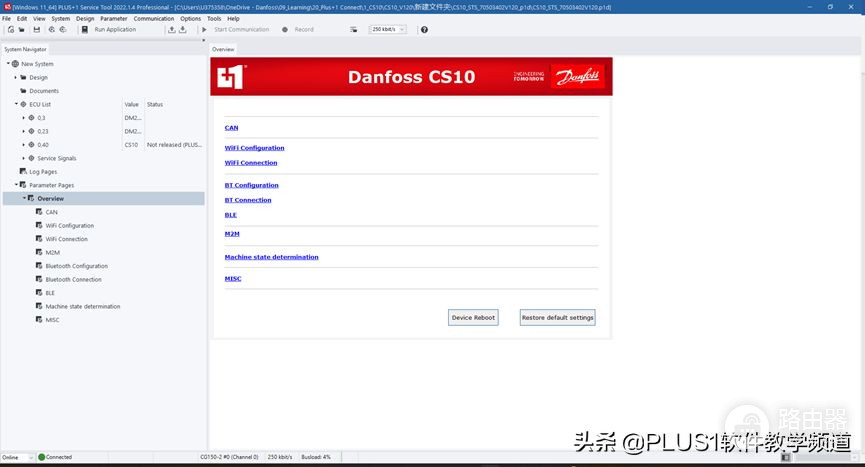Open the CAN link on Overview page
This screenshot has width=865, height=467.
click(x=231, y=127)
